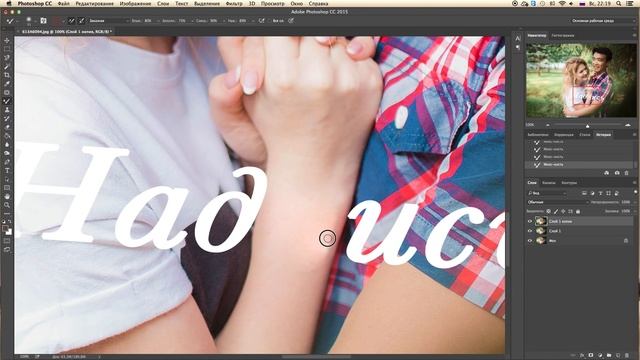Viewport: 640px width, 360px height.
Task: Select the Clone Stamp tool
Action: pos(7,110)
